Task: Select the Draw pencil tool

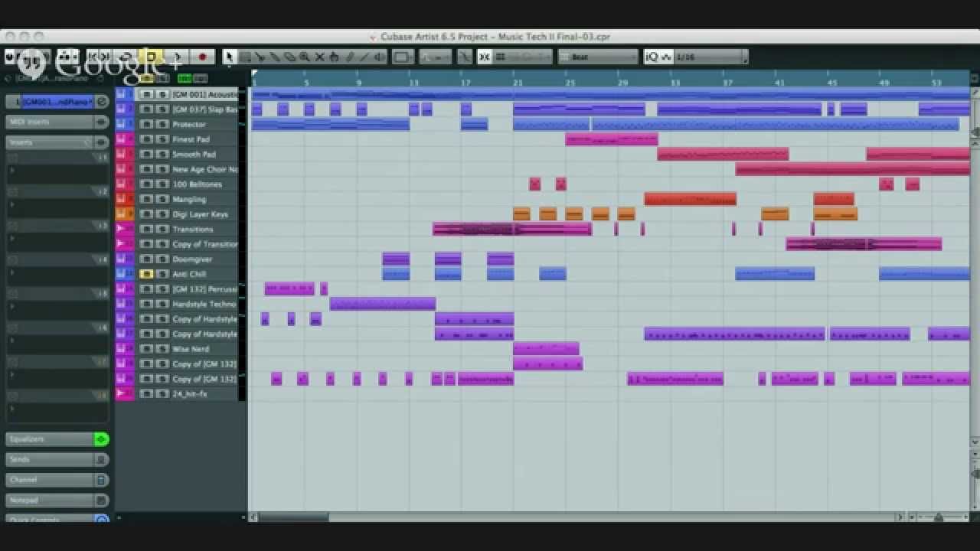Action: [x=350, y=57]
